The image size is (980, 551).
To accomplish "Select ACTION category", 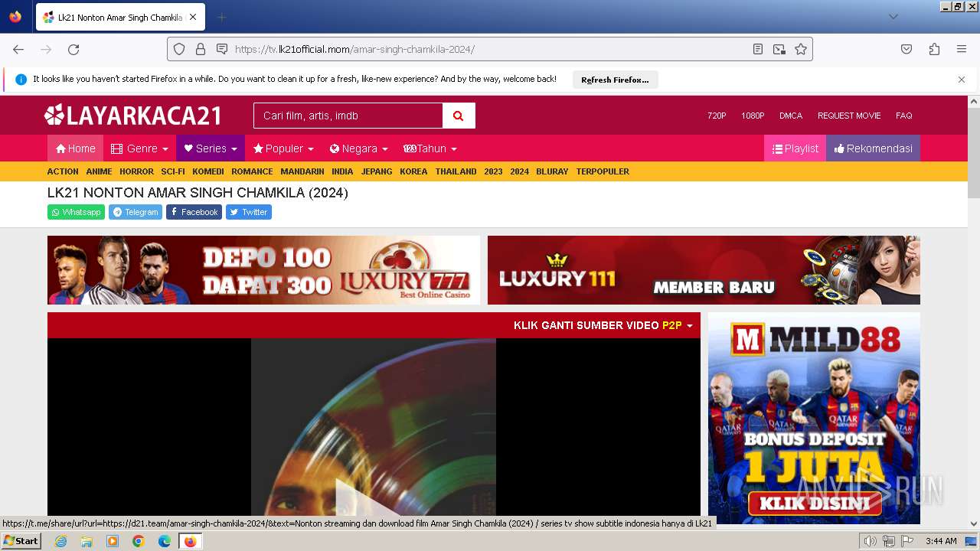I will coord(63,171).
